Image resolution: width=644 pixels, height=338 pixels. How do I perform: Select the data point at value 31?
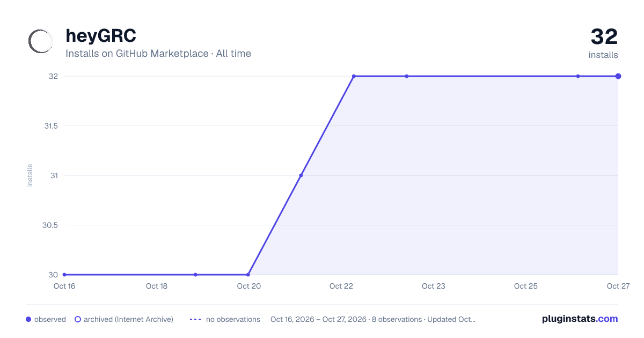[301, 175]
